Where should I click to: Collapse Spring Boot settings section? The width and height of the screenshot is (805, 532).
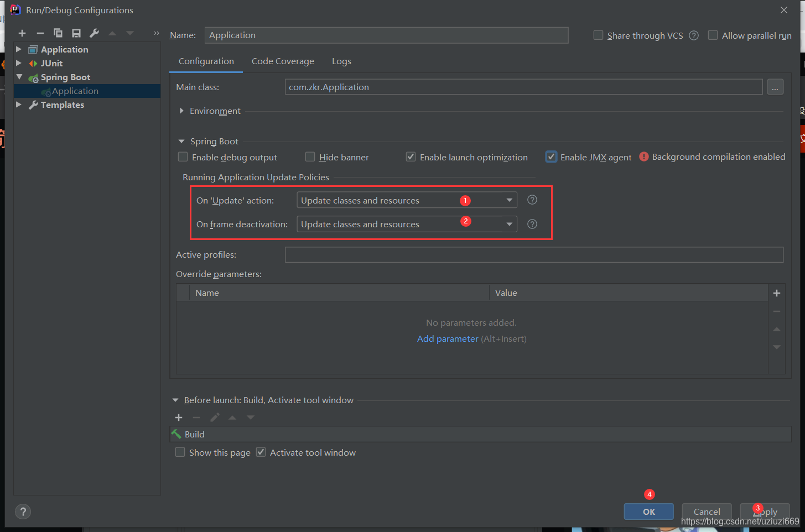coord(181,141)
